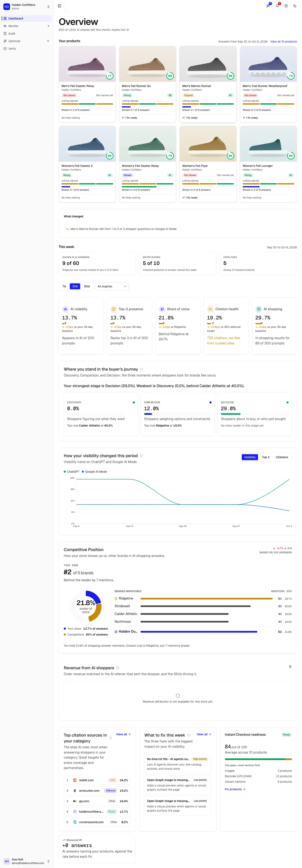The image size is (302, 868).
Task: Click View all 10 products link
Action: tap(283, 42)
